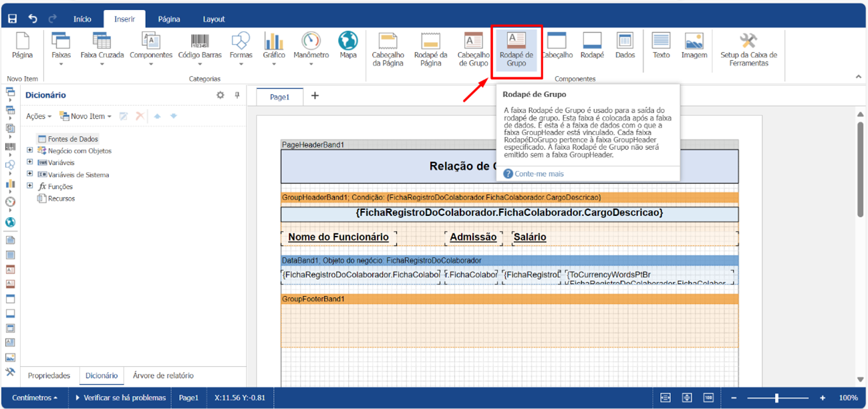Viewport: 868px width, 409px height.
Task: Insert a Rodapé band from the ribbon
Action: pos(592,45)
